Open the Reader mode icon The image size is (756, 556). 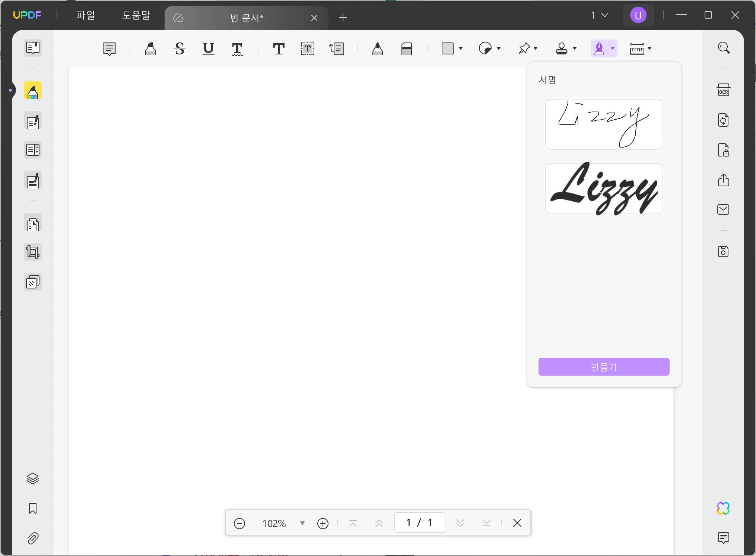[33, 48]
